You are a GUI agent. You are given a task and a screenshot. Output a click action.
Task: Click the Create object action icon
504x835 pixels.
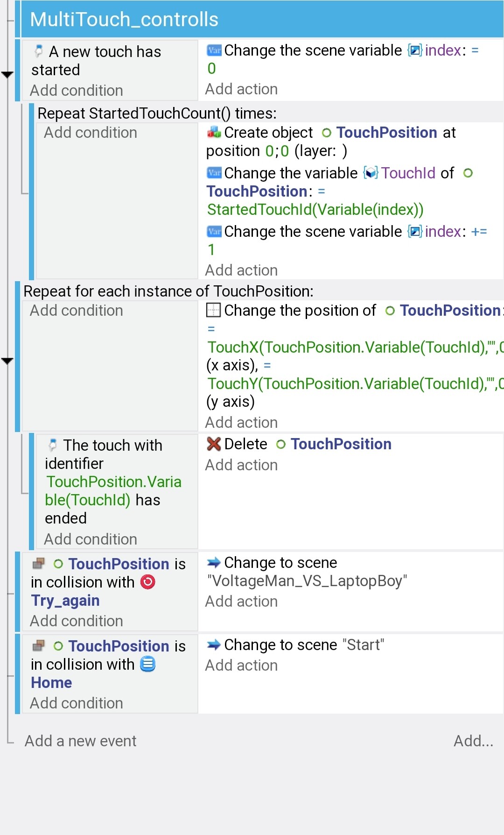click(x=214, y=133)
